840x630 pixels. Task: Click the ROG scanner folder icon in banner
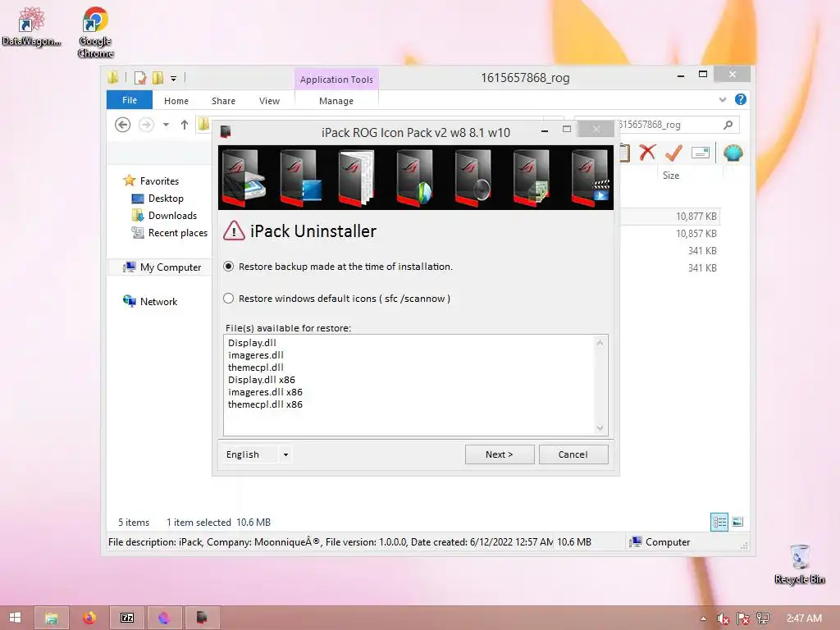pyautogui.click(x=243, y=177)
